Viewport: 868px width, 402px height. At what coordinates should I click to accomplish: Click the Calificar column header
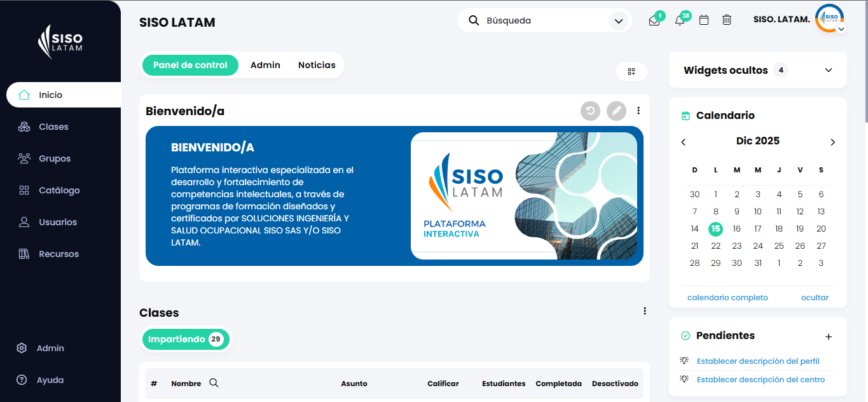[443, 384]
